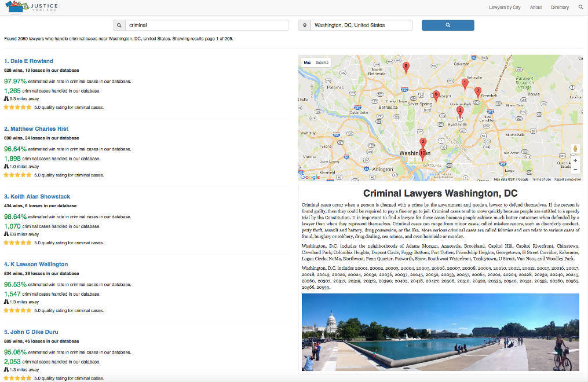Click Report a map error link
The image size is (588, 382).
pyautogui.click(x=567, y=179)
